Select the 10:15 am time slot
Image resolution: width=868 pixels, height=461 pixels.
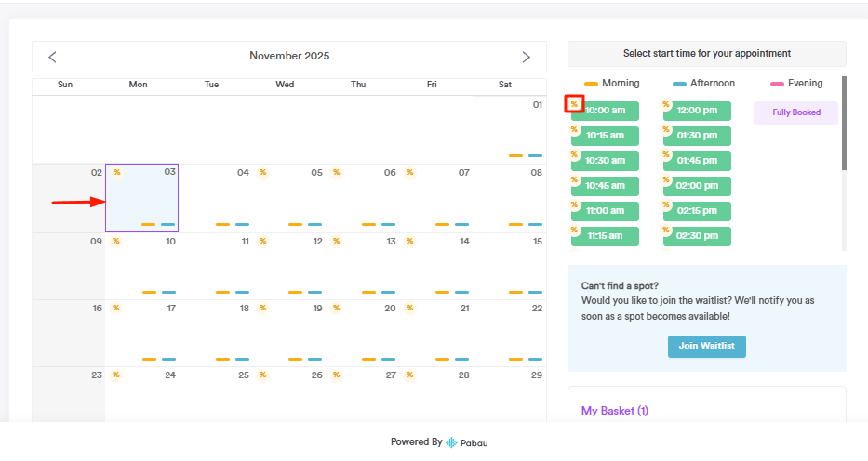click(x=606, y=135)
